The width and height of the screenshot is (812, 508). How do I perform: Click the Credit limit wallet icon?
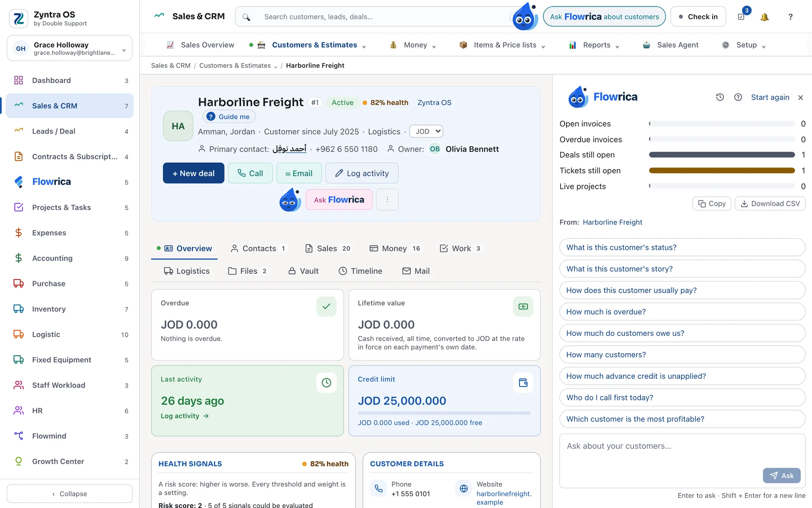pyautogui.click(x=523, y=382)
